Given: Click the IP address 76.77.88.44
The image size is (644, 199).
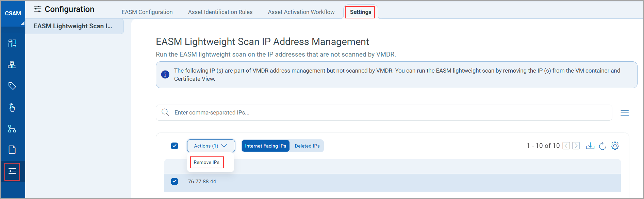Looking at the screenshot, I should (x=202, y=182).
